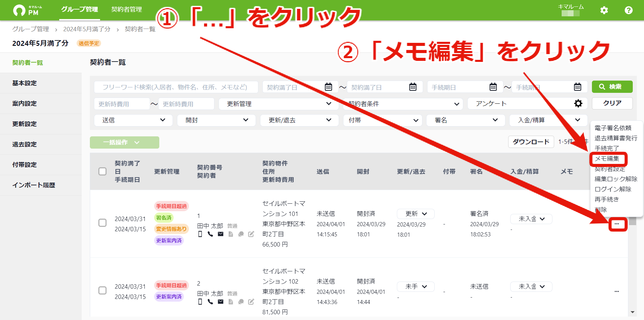The width and height of the screenshot is (644, 320).
Task: Click the キマルーム PM logo
Action: pyautogui.click(x=28, y=11)
